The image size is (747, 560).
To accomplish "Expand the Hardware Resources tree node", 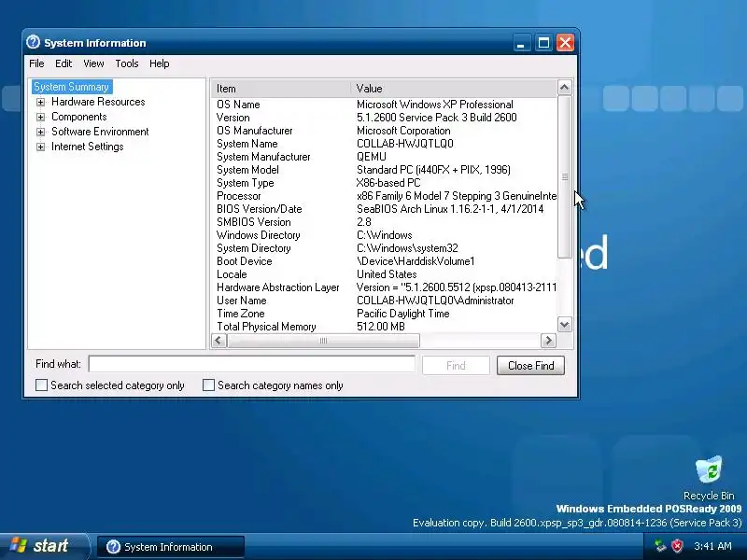I will click(x=40, y=102).
